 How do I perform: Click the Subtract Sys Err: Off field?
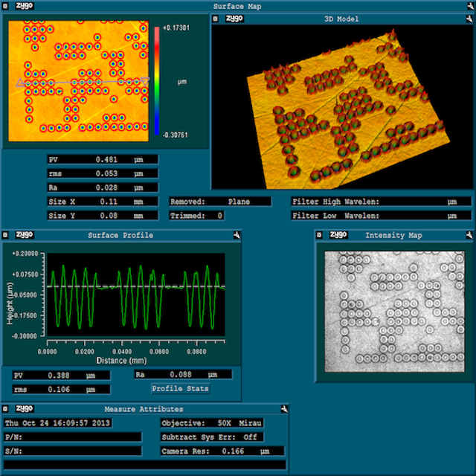(212, 437)
